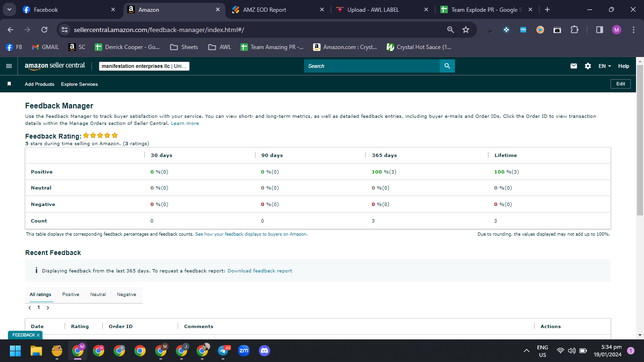Open the Sheets bookmarks folder
The height and width of the screenshot is (362, 644).
tap(184, 47)
